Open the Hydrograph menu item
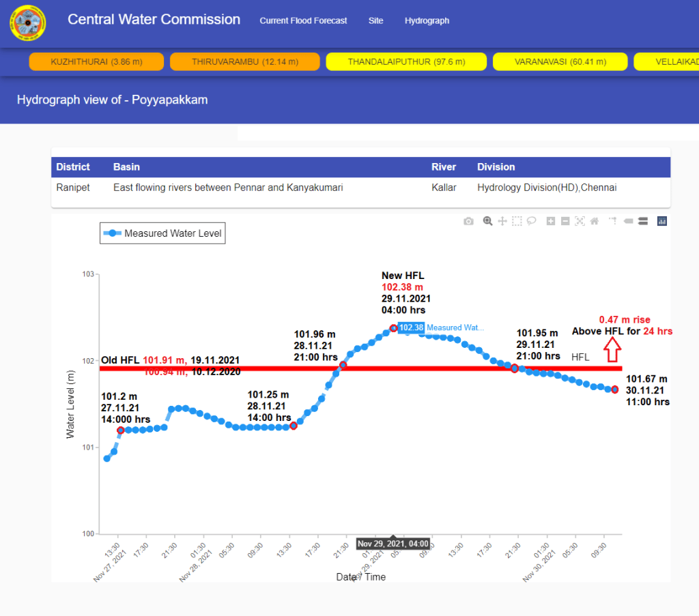699x616 pixels. click(x=427, y=21)
